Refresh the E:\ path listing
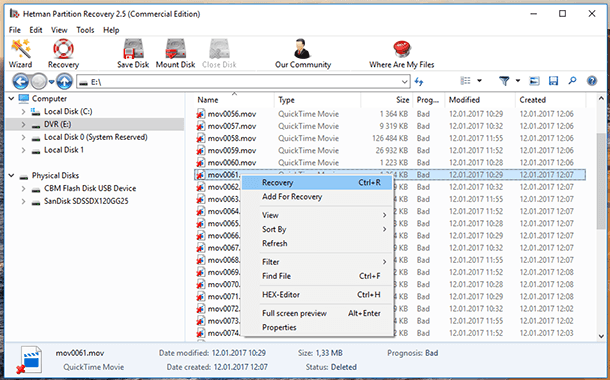 [x=419, y=82]
